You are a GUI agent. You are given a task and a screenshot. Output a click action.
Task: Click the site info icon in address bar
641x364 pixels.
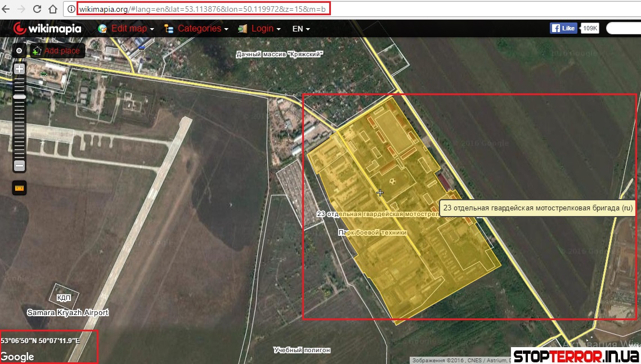pos(71,9)
